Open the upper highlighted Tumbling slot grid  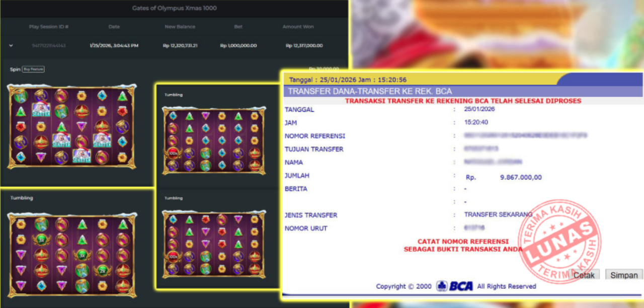[x=214, y=140]
